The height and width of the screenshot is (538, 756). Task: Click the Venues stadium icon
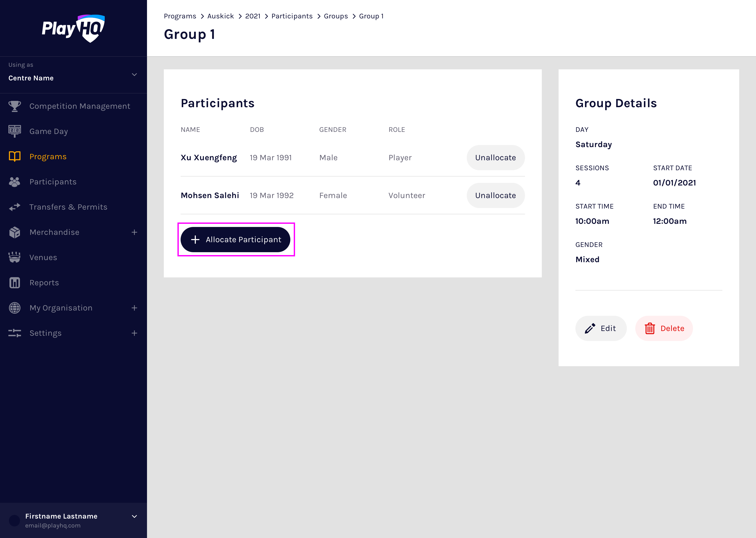(14, 257)
